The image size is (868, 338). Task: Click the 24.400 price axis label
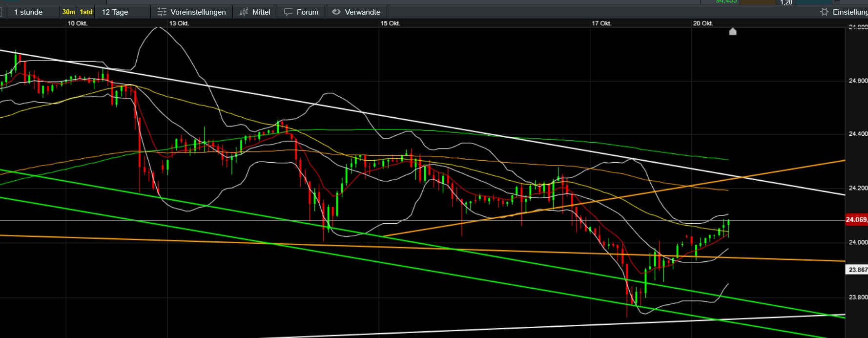tap(858, 134)
